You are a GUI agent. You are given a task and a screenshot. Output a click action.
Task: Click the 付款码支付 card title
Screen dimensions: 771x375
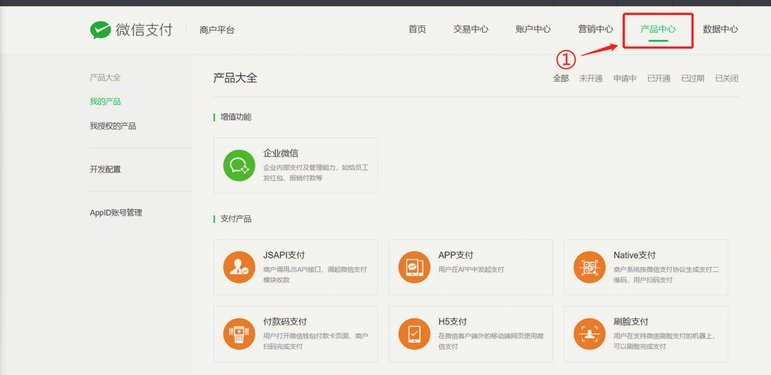click(x=285, y=321)
